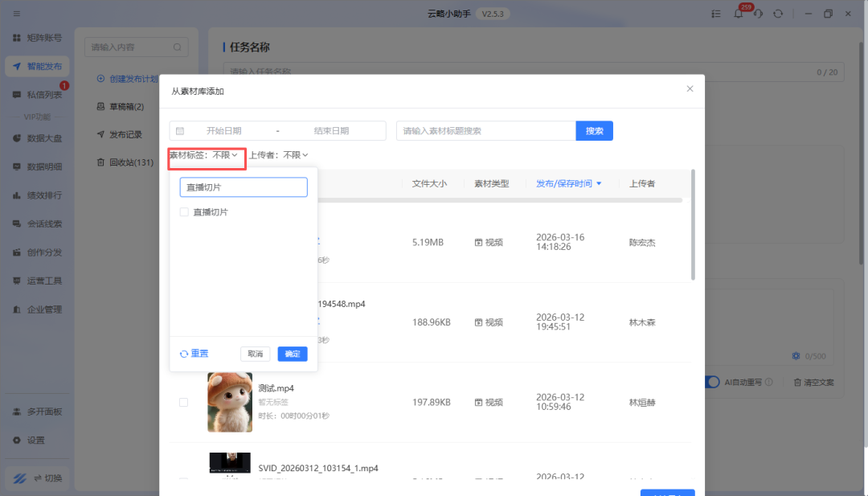Click the hamburger menu icon
Image resolution: width=868 pixels, height=496 pixels.
coord(17,14)
